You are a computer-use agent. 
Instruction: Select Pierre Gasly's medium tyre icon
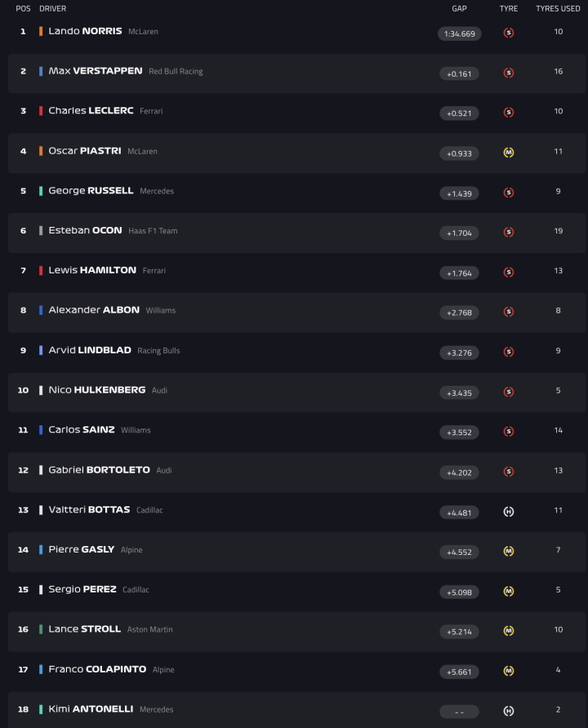(509, 553)
